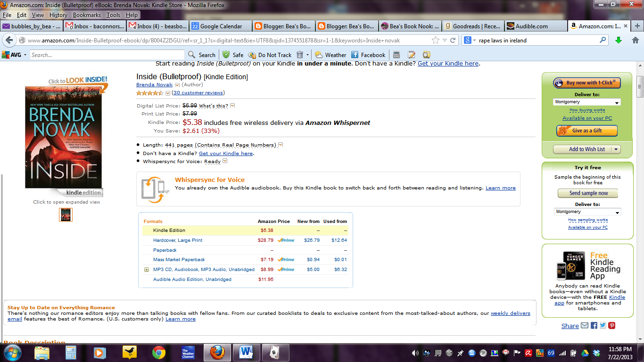Expand the star rating dropdown arrow
The height and width of the screenshot is (362, 644).
(167, 93)
